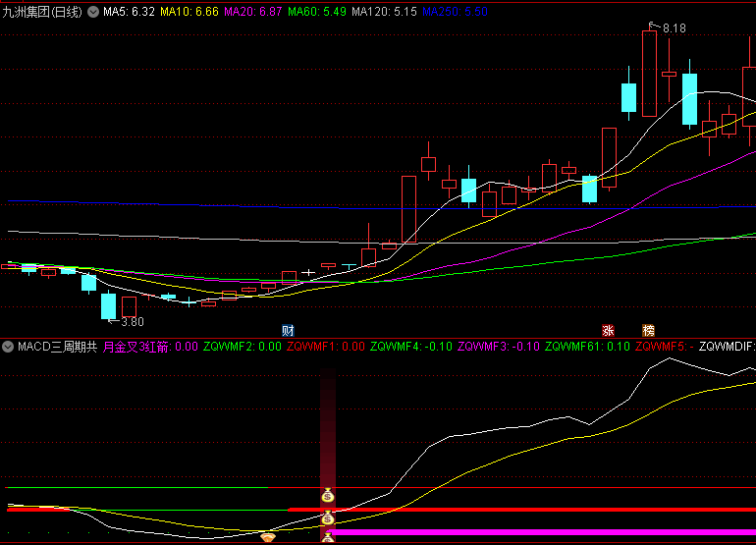Click the top money bag signal icon

click(x=328, y=496)
